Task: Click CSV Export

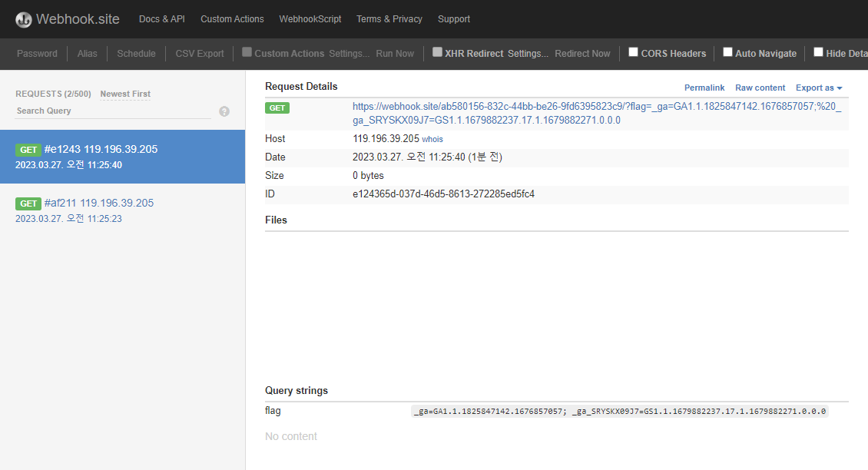Action: [200, 54]
